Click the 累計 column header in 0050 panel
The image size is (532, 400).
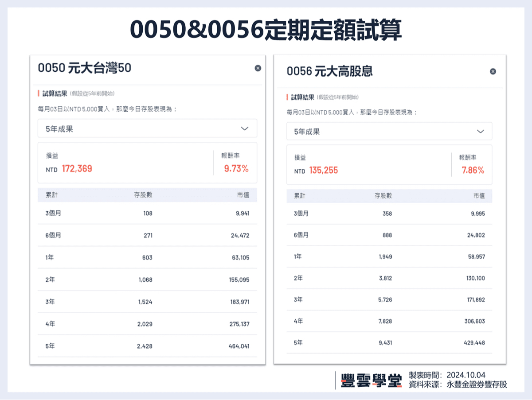click(x=51, y=195)
